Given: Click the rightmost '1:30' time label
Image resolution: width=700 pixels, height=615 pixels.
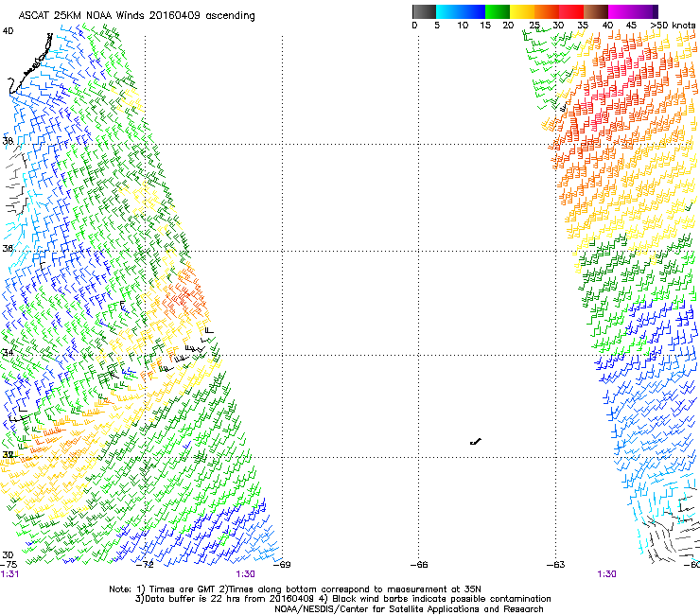Looking at the screenshot, I should (x=606, y=574).
